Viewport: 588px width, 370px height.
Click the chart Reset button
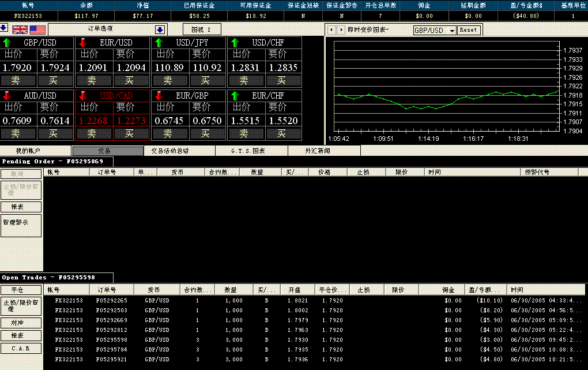point(468,29)
